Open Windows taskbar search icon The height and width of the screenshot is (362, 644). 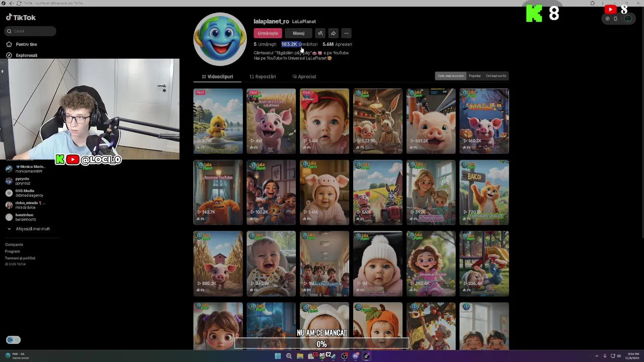coord(289,356)
